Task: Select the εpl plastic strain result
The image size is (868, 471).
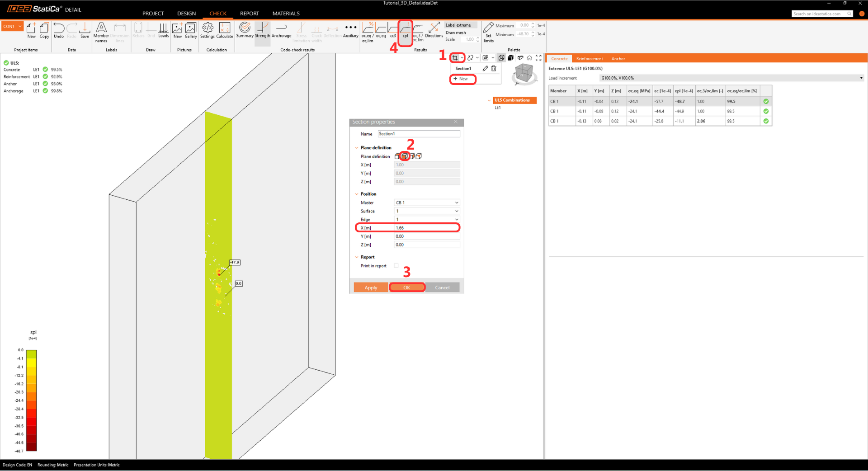Action: click(405, 31)
